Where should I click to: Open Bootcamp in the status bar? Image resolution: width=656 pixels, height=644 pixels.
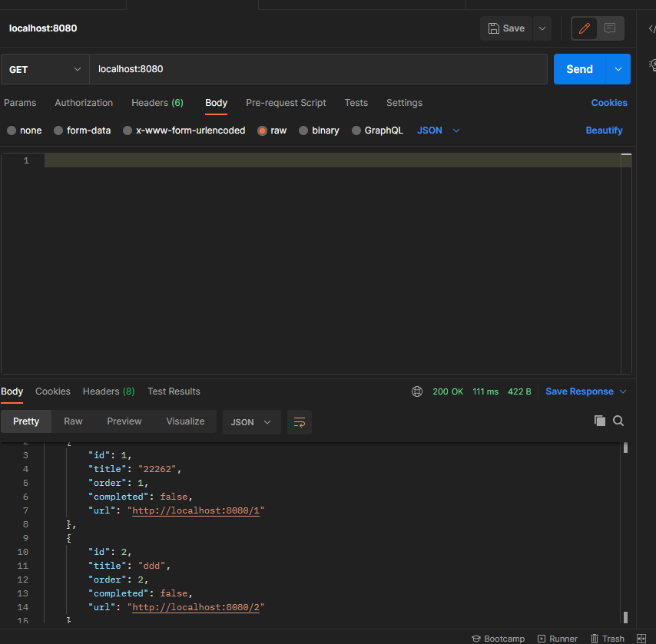pos(499,639)
